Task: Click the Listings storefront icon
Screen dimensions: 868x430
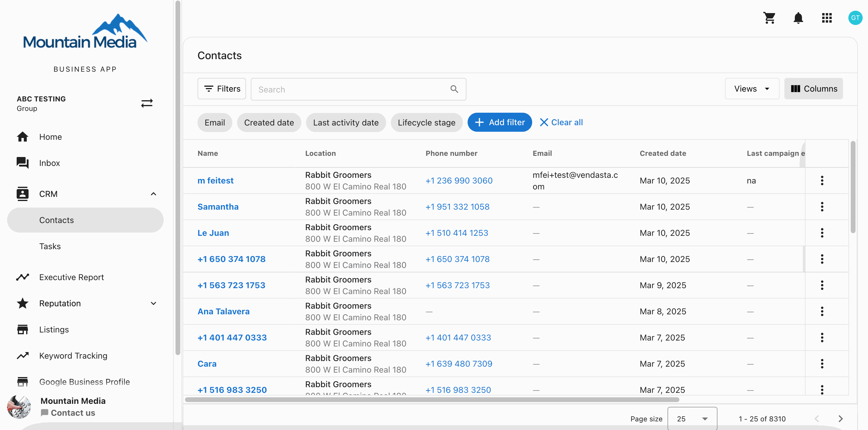Action: point(23,329)
